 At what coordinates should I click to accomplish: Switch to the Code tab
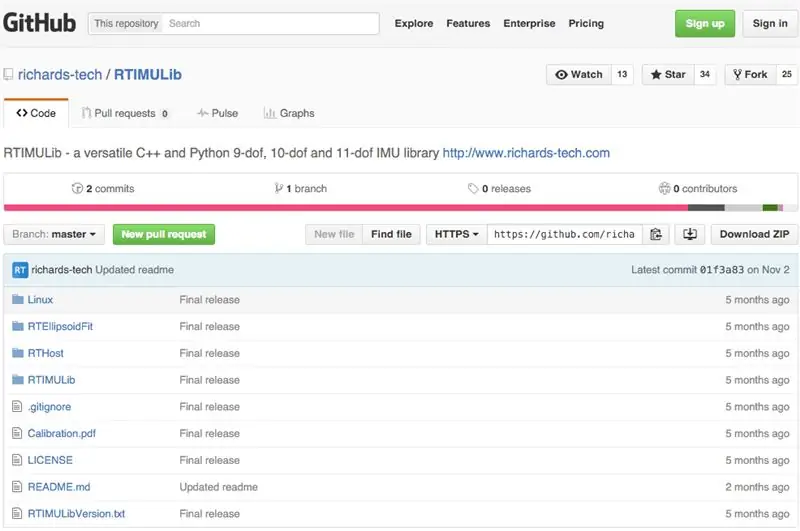point(36,113)
